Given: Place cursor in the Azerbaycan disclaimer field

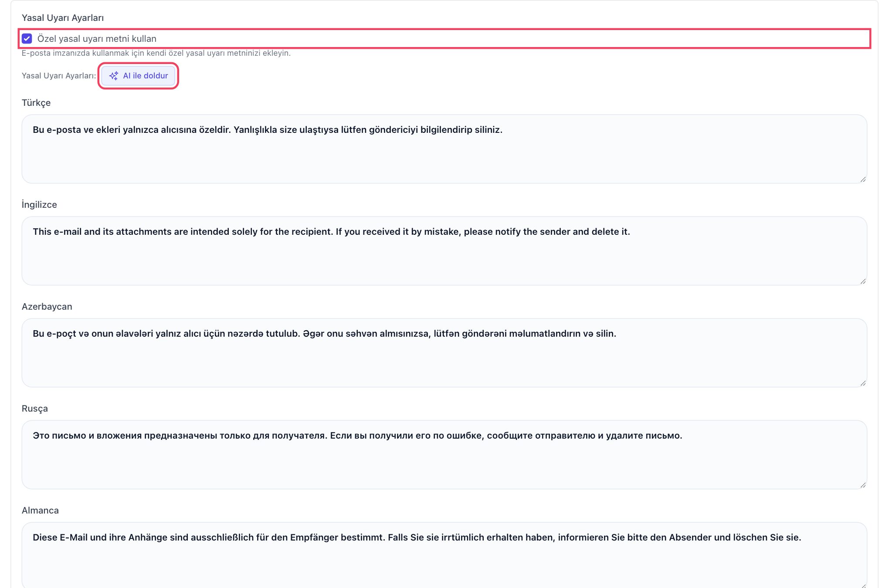Looking at the screenshot, I should coord(444,353).
